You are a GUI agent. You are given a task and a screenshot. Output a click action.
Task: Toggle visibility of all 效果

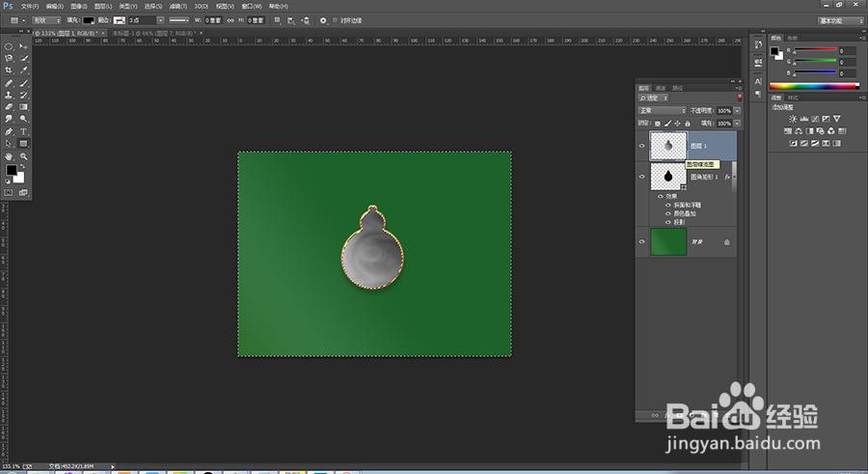(x=661, y=196)
